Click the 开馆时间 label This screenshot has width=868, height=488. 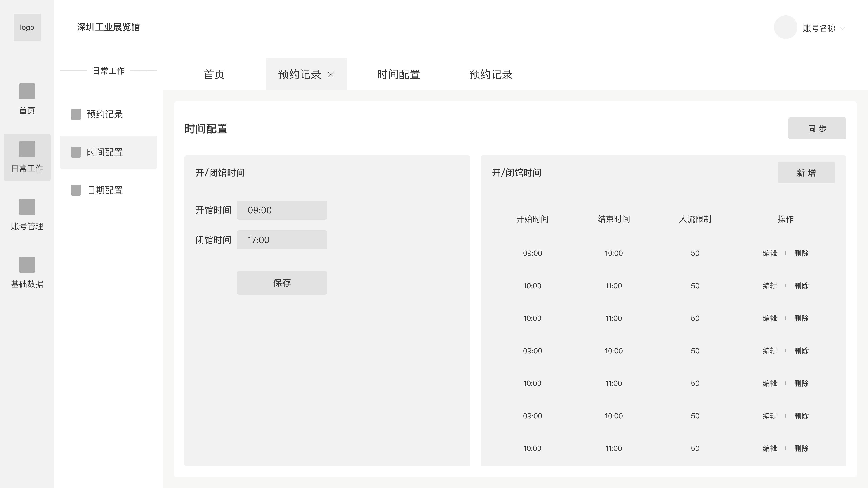coord(213,210)
